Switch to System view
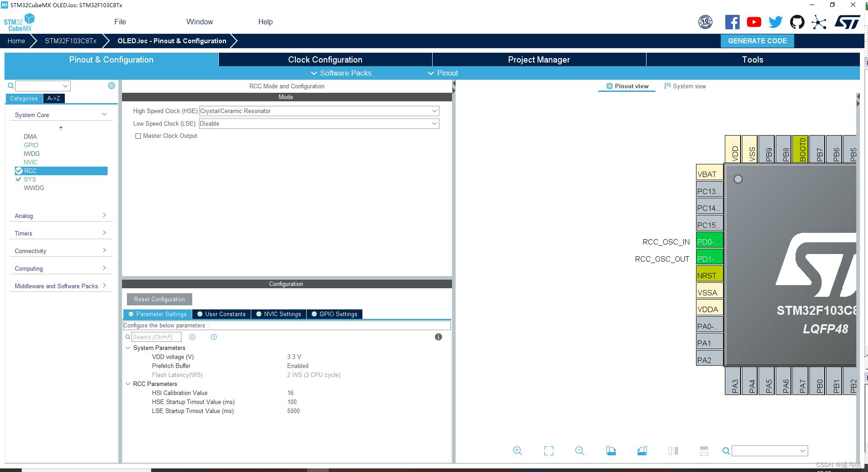868x472 pixels. click(685, 86)
